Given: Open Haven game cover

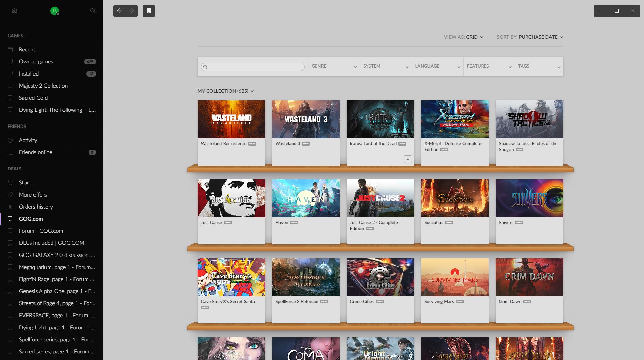Looking at the screenshot, I should point(306,198).
